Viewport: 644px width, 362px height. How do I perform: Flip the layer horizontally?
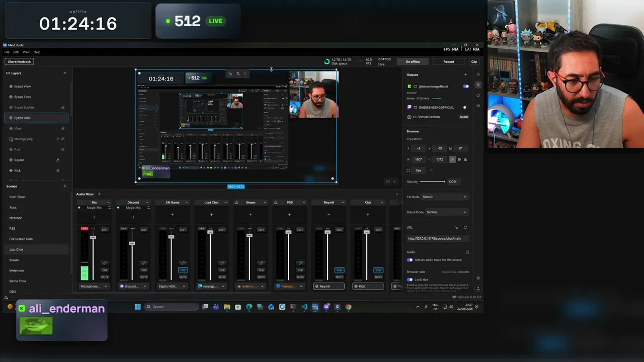(x=459, y=159)
